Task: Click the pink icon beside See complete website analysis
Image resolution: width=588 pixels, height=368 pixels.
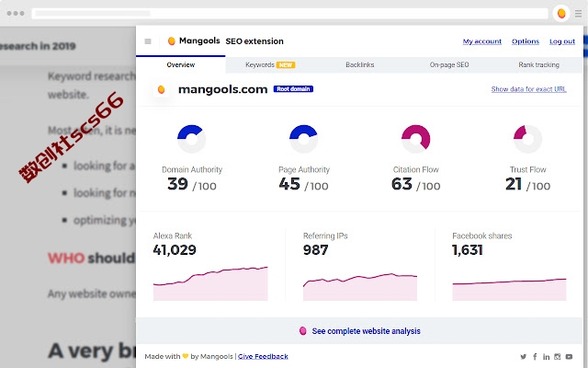Action: point(303,331)
